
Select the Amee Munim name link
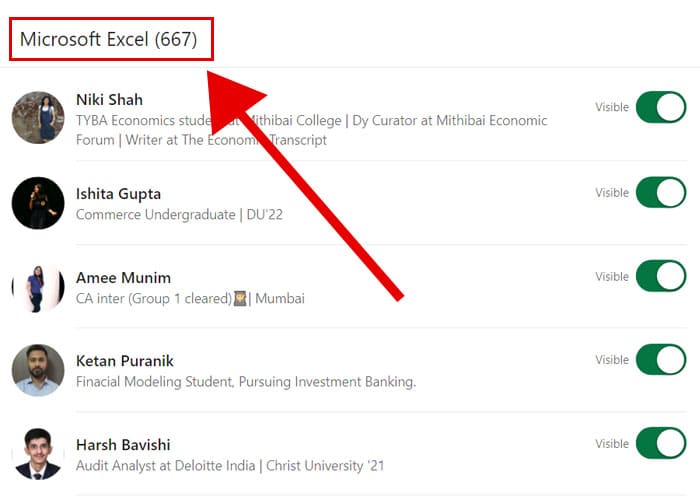pos(123,277)
